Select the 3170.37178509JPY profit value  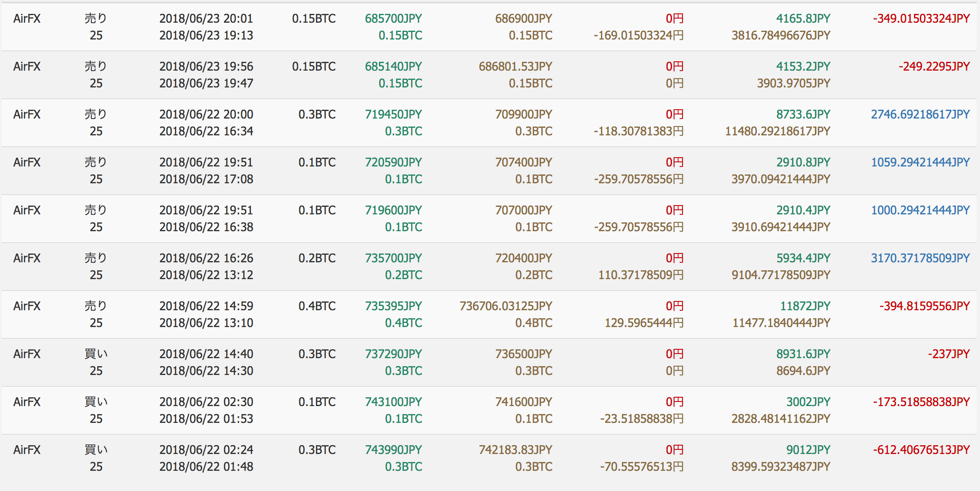coord(920,258)
